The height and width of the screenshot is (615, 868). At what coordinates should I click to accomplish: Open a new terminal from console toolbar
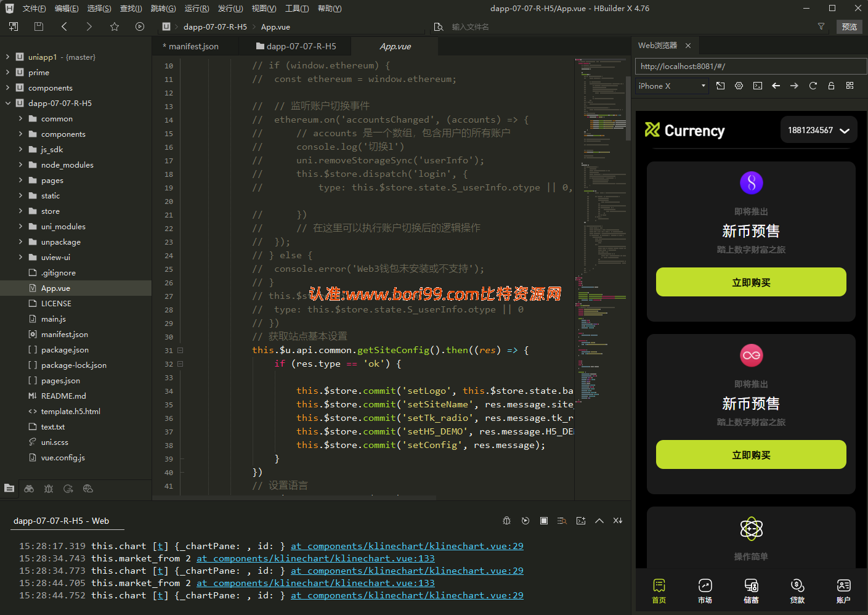tap(581, 521)
